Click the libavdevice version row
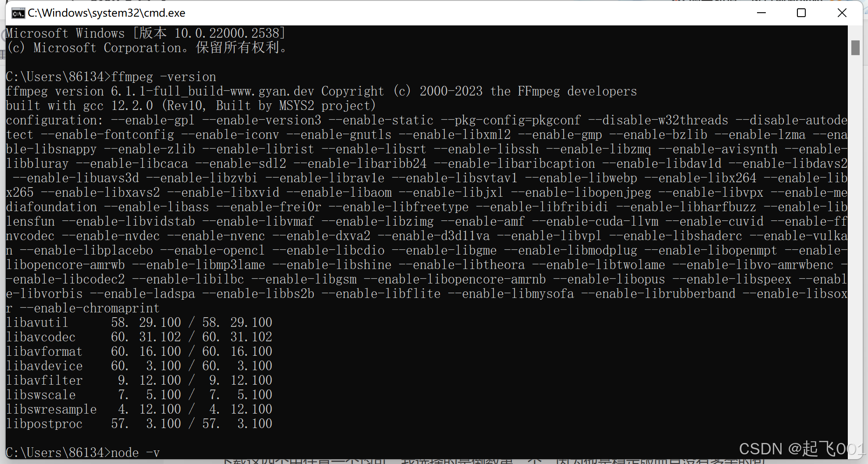The height and width of the screenshot is (464, 868). (139, 366)
